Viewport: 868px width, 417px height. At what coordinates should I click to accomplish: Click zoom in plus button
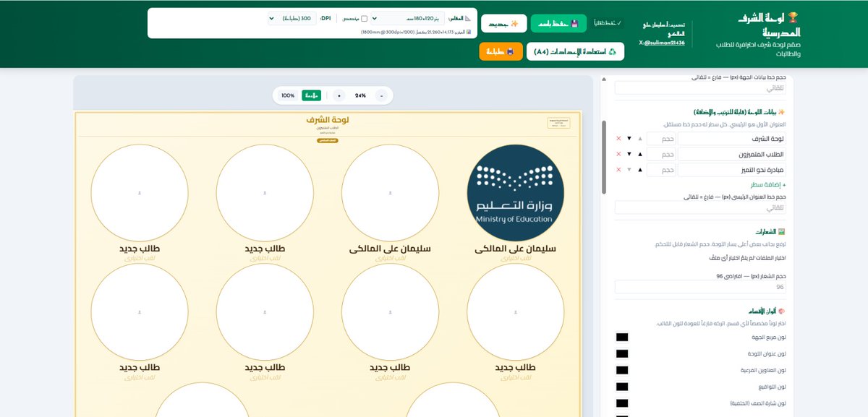coord(339,95)
